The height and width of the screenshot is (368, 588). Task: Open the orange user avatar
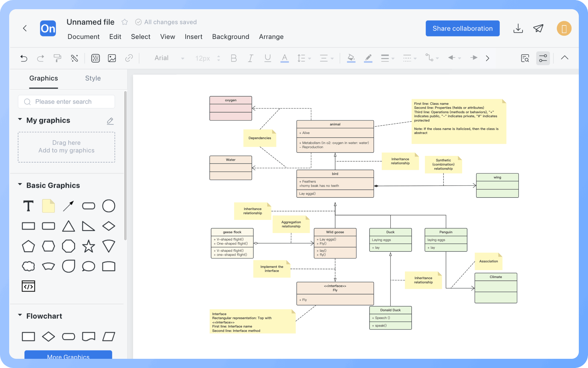click(x=564, y=29)
